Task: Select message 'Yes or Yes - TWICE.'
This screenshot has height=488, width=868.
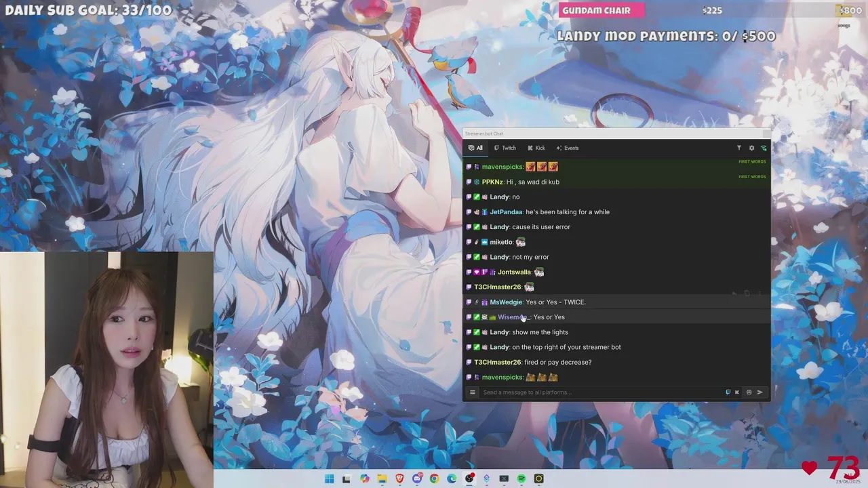Action: [x=555, y=302]
